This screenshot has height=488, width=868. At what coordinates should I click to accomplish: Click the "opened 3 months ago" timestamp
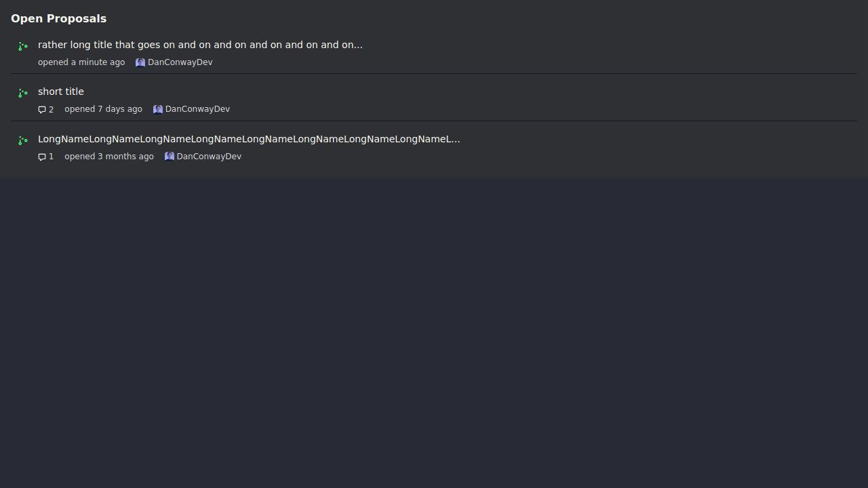109,157
